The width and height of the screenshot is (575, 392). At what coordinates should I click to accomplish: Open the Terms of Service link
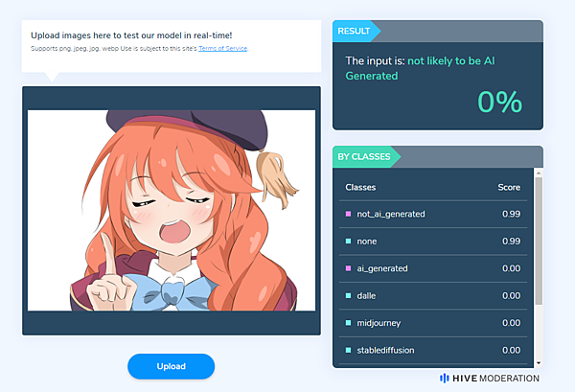click(x=223, y=49)
